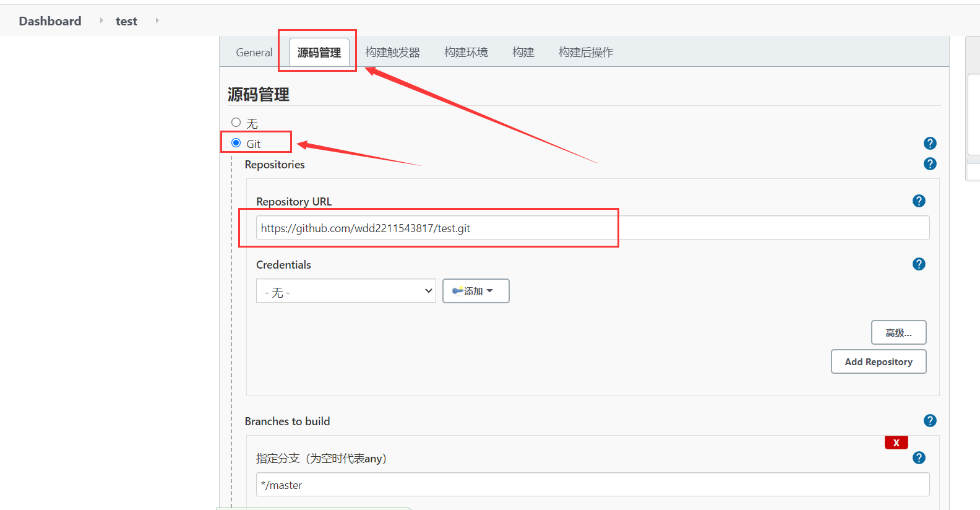Image resolution: width=980 pixels, height=510 pixels.
Task: Switch to the 构建触发器 tab
Action: (393, 53)
